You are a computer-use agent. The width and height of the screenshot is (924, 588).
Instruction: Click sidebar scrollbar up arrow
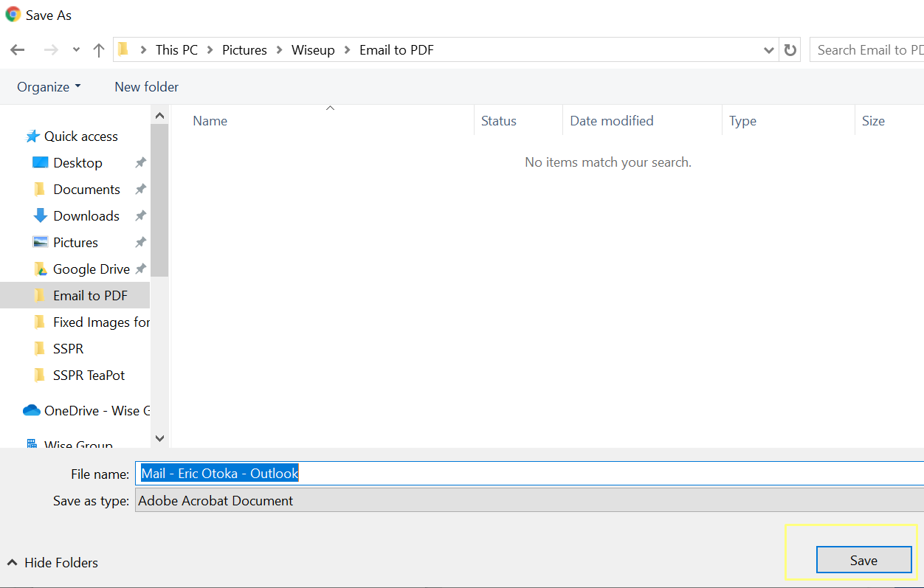[159, 115]
